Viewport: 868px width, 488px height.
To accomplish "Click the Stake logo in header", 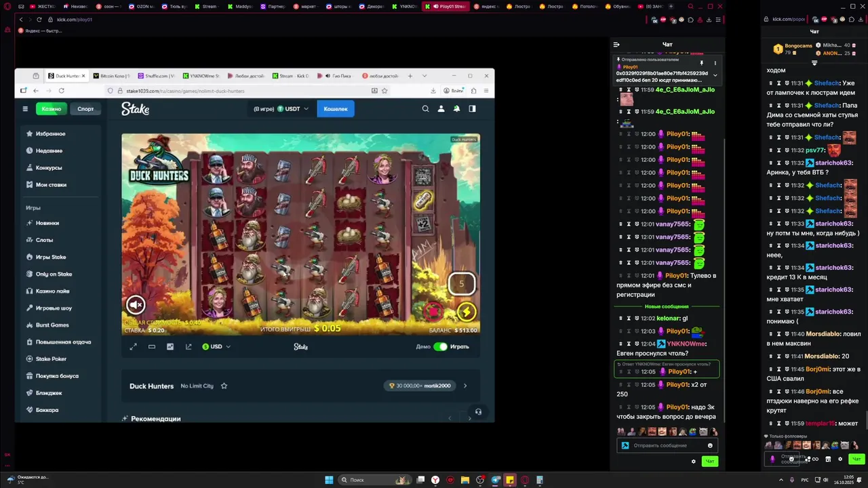I will (x=136, y=108).
